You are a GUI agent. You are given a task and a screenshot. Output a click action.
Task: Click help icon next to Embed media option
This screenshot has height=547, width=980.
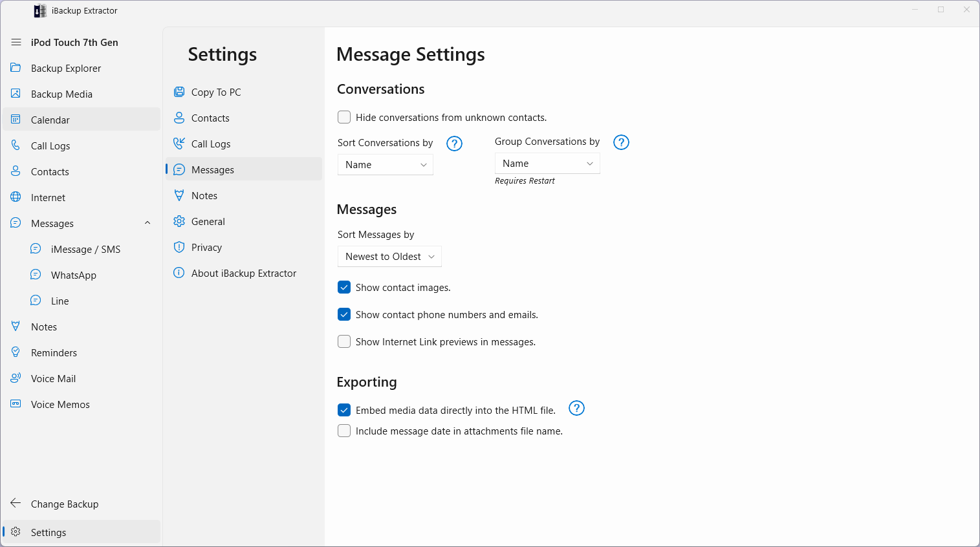tap(576, 409)
